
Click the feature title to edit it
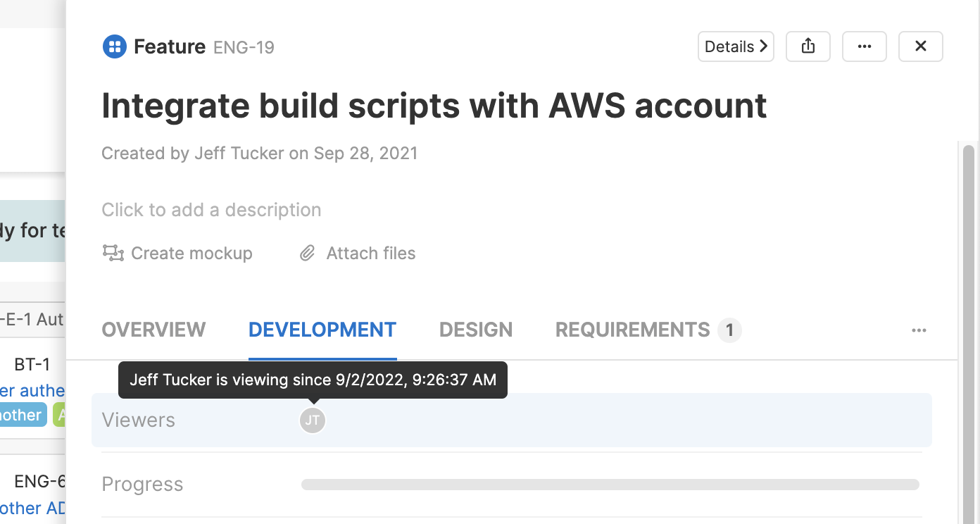tap(434, 106)
